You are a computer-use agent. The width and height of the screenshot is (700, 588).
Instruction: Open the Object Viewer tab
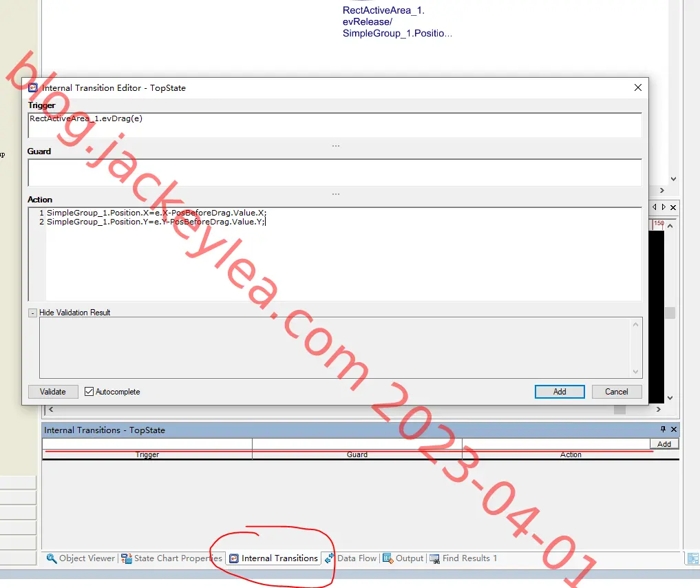pos(81,558)
